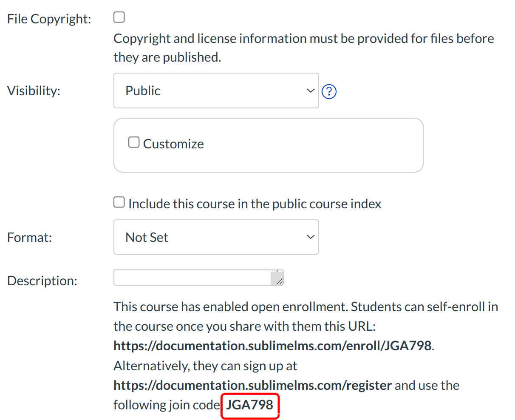Click the "Visibility:" label

tap(34, 91)
